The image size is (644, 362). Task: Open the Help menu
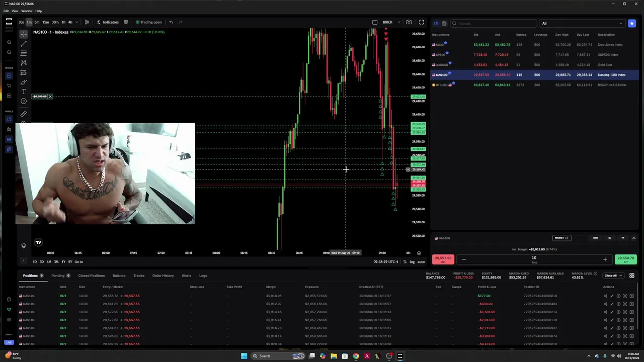(39, 11)
